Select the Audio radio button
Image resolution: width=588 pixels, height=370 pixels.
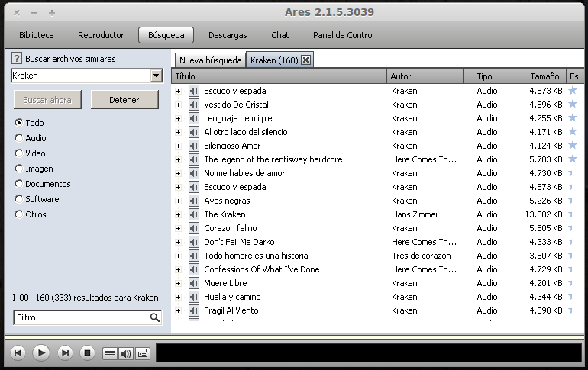pos(19,138)
